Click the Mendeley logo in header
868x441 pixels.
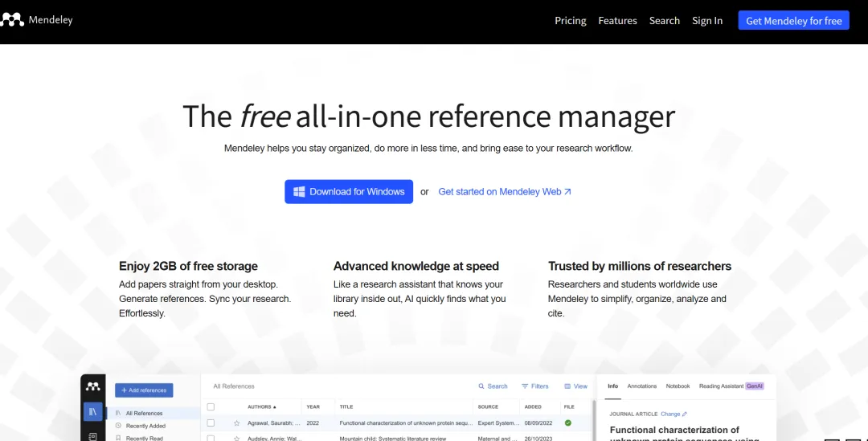point(36,20)
